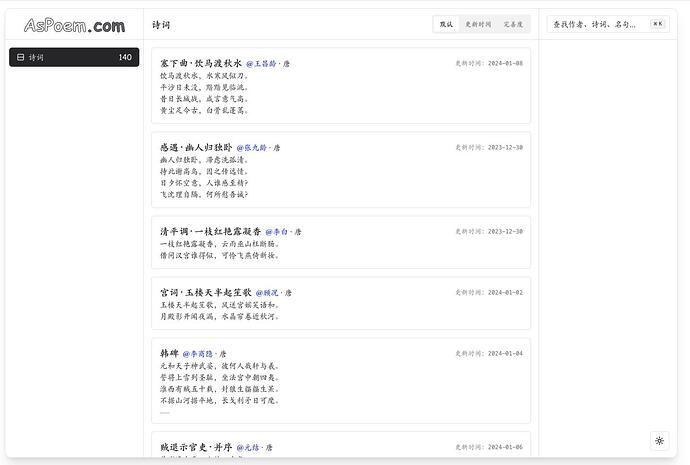Viewport: 690px width, 465px height.
Task: Toggle the light/dark theme sun icon
Action: pos(659,440)
